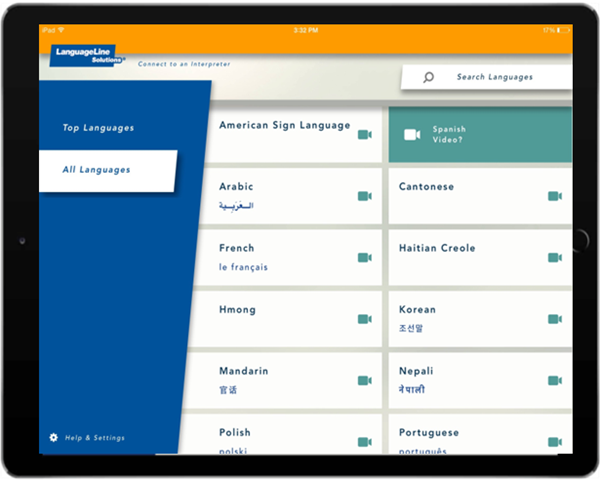Switch to the Top Languages tab
This screenshot has width=600, height=481.
98,128
